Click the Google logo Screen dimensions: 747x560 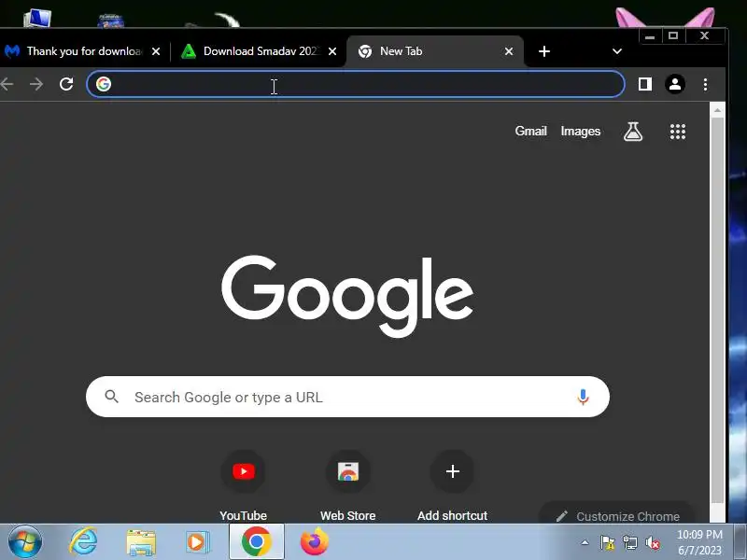[347, 296]
